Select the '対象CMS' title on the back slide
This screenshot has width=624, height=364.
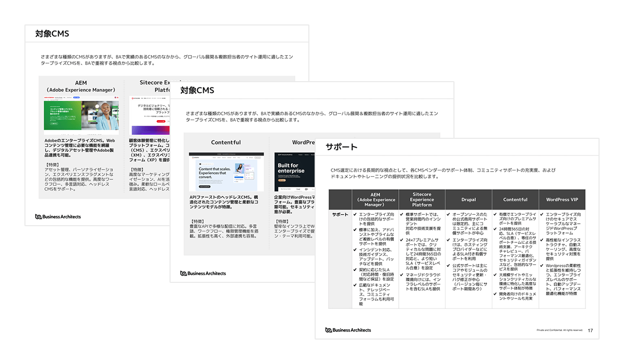pyautogui.click(x=52, y=34)
